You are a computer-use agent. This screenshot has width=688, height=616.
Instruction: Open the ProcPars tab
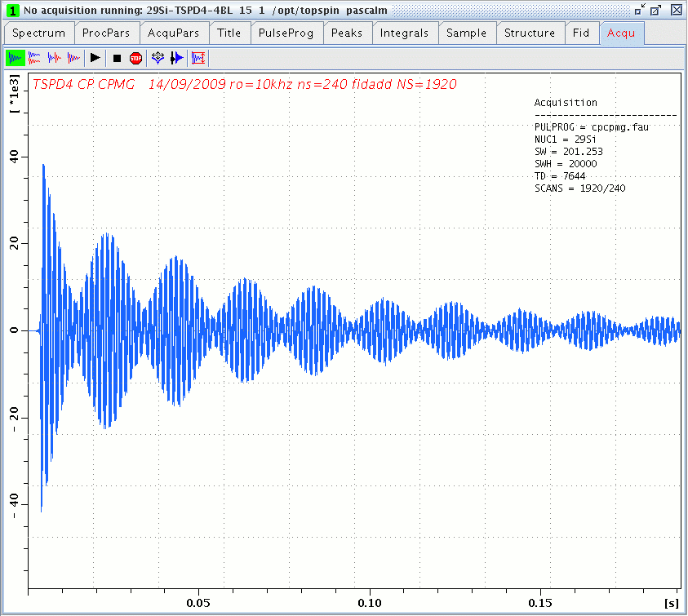(x=107, y=33)
